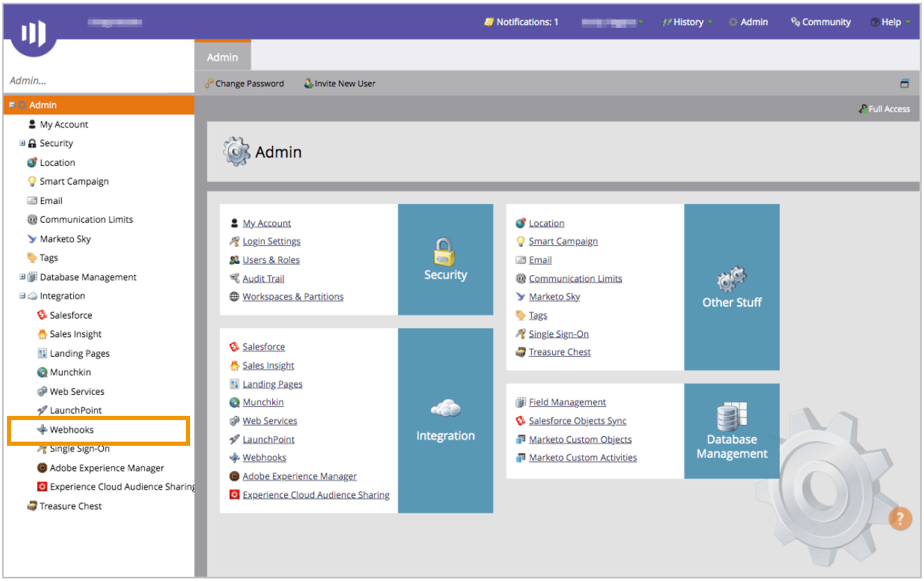
Task: Open the History dropdown
Action: 687,22
